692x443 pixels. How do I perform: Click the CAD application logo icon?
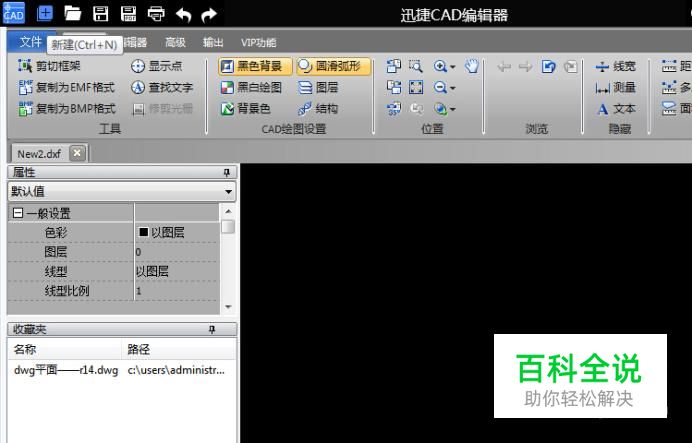point(14,13)
